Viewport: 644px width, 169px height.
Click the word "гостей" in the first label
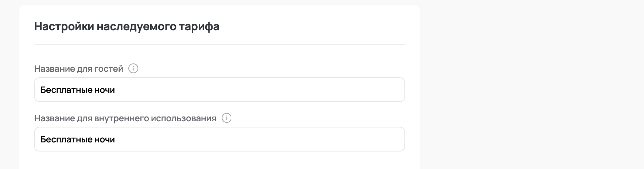[110, 69]
